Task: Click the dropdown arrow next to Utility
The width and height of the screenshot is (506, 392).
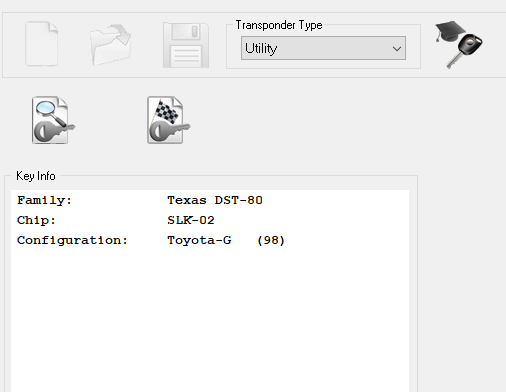Action: [397, 49]
